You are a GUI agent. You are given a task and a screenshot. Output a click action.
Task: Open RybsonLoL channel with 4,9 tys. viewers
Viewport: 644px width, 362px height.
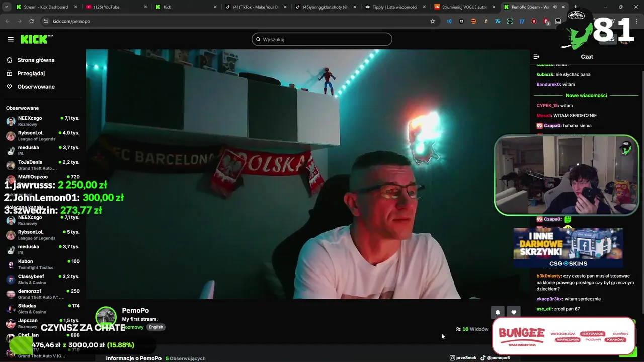pos(43,136)
